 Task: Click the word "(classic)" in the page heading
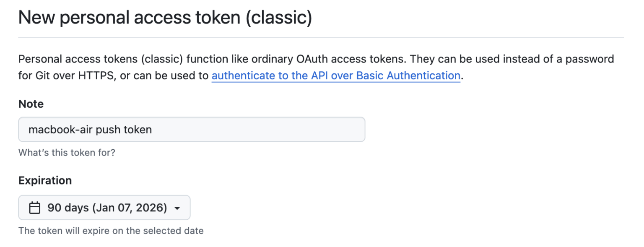tap(278, 18)
